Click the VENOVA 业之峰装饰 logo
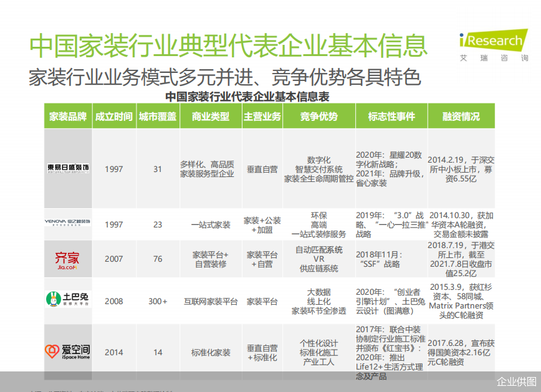Image resolution: width=541 pixels, height=392 pixels. (x=67, y=222)
